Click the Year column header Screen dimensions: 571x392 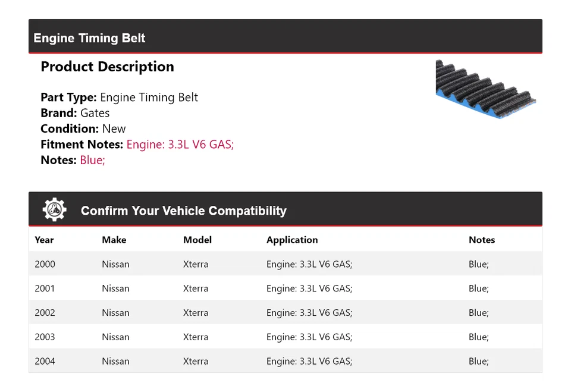pos(44,240)
